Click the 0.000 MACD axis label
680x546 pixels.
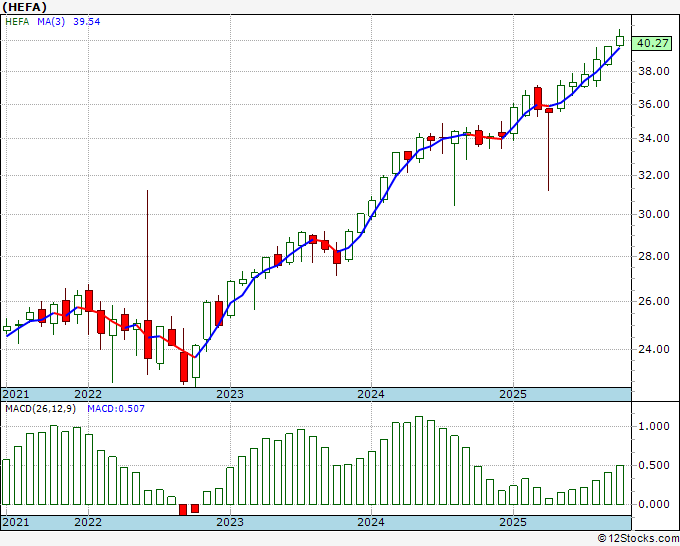click(654, 504)
